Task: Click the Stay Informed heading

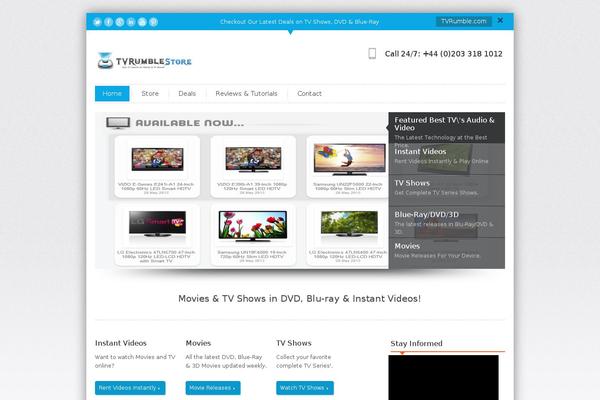Action: [416, 343]
